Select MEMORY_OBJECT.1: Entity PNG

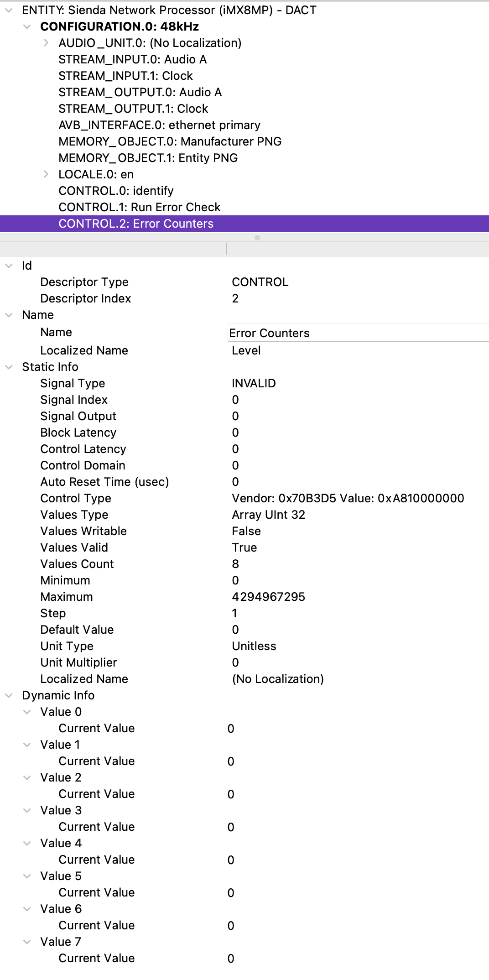pos(244,158)
